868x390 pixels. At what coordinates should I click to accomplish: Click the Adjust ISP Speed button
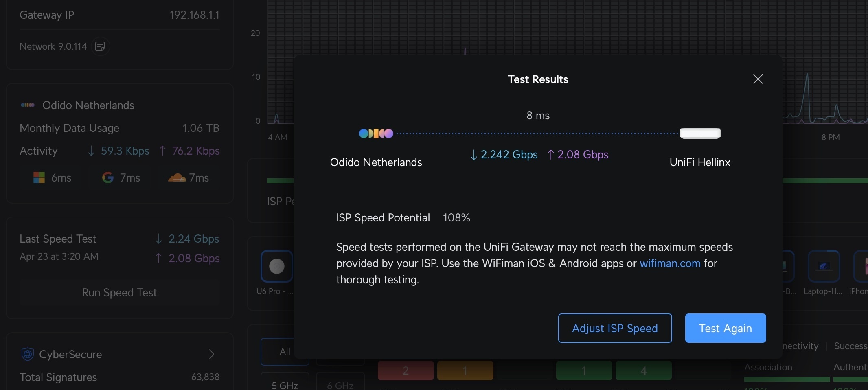[x=615, y=328]
